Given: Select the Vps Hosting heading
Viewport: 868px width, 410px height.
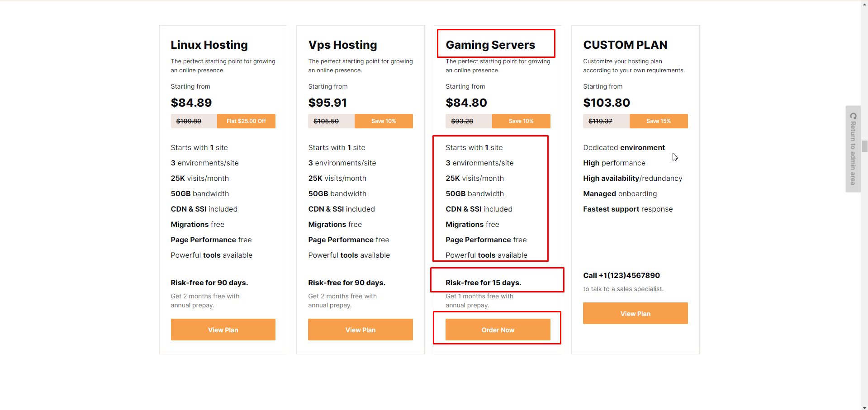Looking at the screenshot, I should click(342, 45).
